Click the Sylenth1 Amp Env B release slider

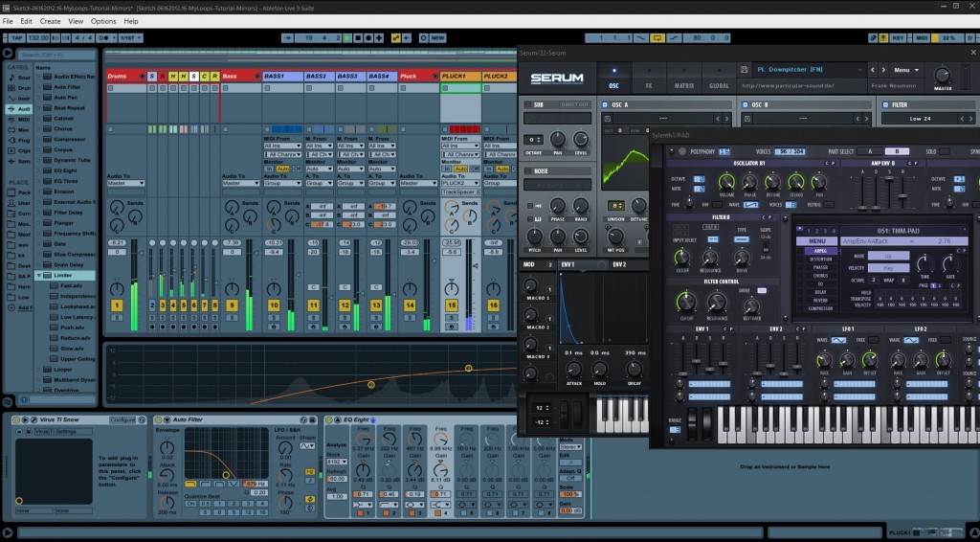coord(903,191)
